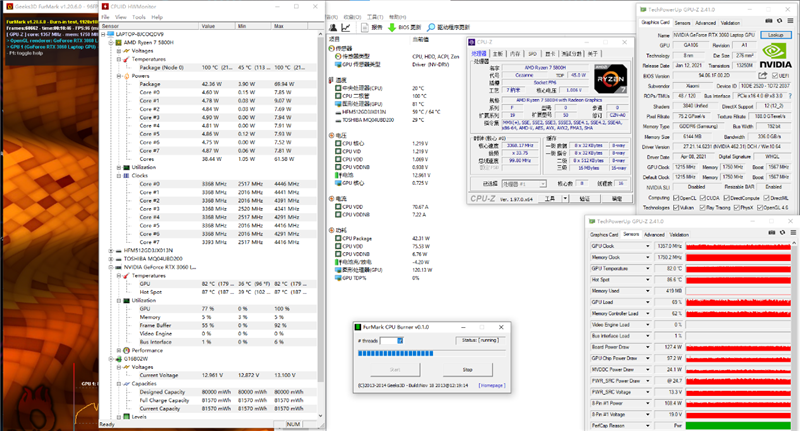Click FurMark CPU Burner blue progress bar

[x=395, y=353]
